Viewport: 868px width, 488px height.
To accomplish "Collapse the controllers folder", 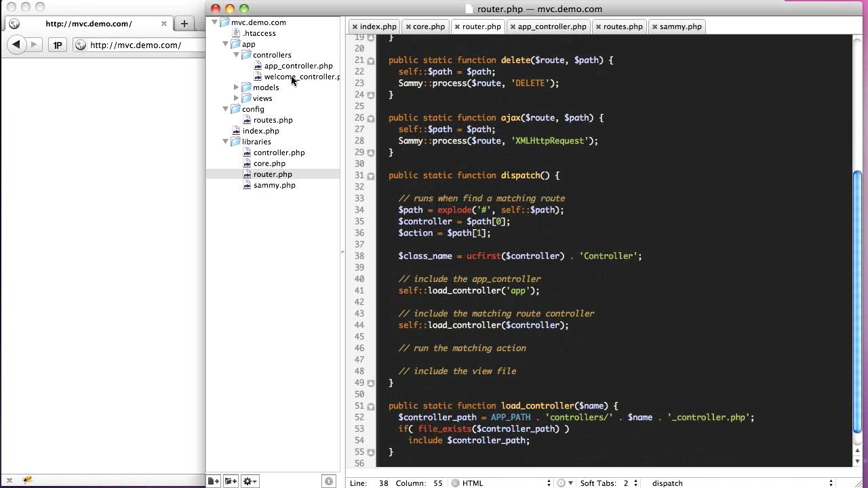I will [x=237, y=55].
